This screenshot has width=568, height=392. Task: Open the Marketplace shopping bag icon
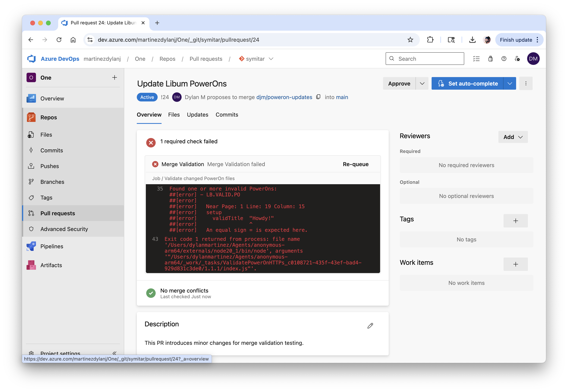[490, 59]
